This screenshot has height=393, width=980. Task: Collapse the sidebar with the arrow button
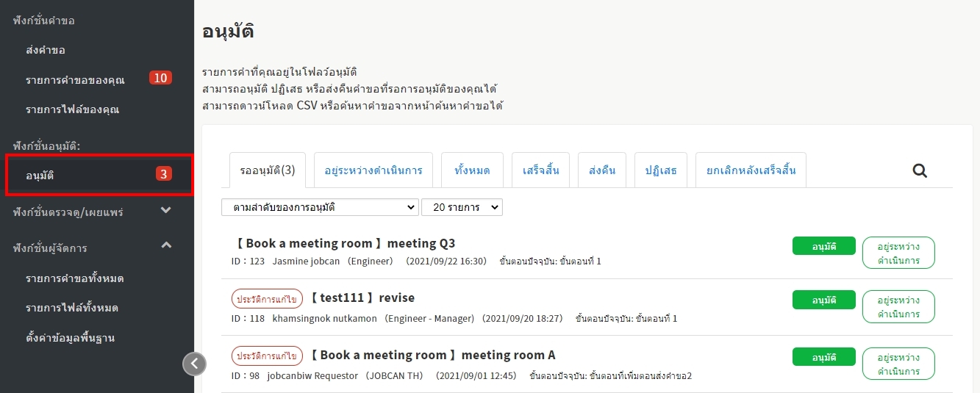click(x=194, y=363)
